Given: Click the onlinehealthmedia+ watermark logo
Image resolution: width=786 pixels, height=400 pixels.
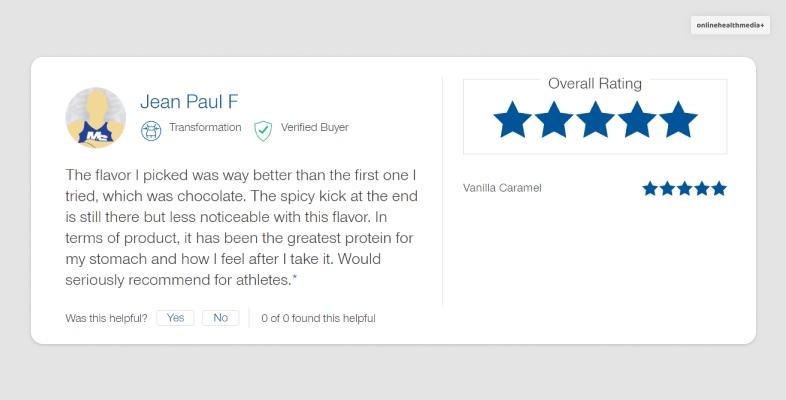Looking at the screenshot, I should tap(730, 25).
